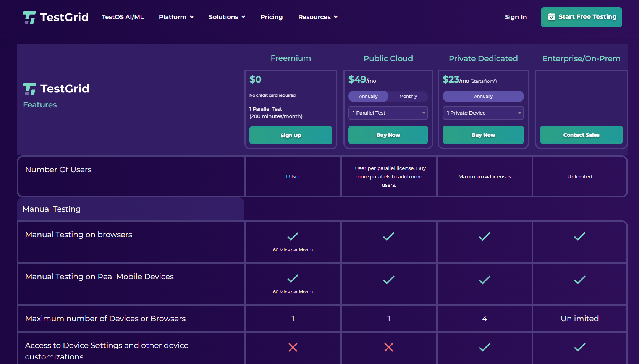This screenshot has width=639, height=364.
Task: Click the calendar icon in Start Free Testing
Action: [x=552, y=16]
